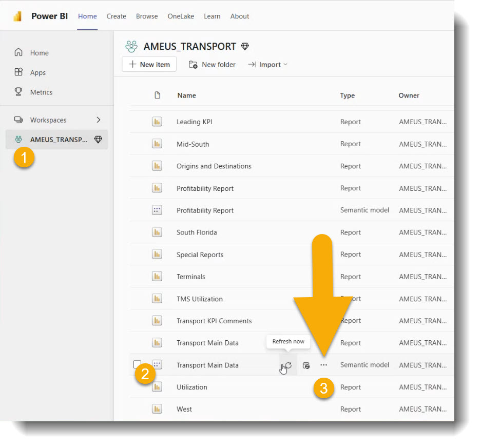Switch to the Create tab

(x=116, y=16)
